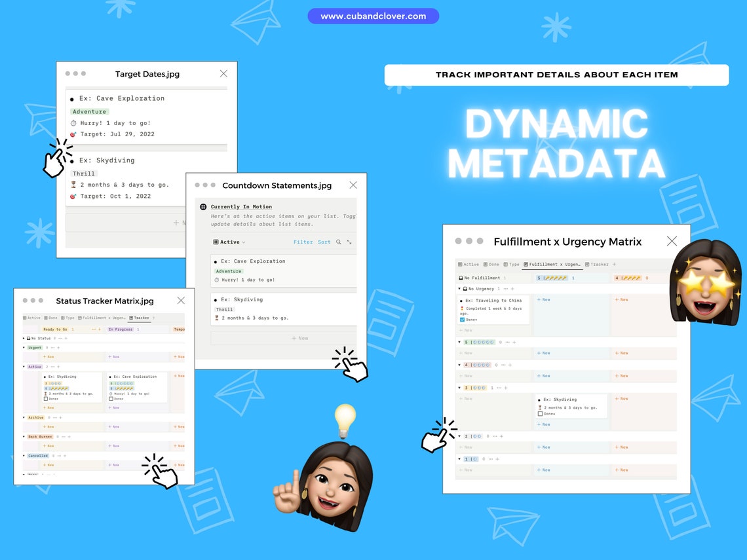Click the search magnifier icon in Countdown Statements
747x560 pixels.
coord(339,242)
